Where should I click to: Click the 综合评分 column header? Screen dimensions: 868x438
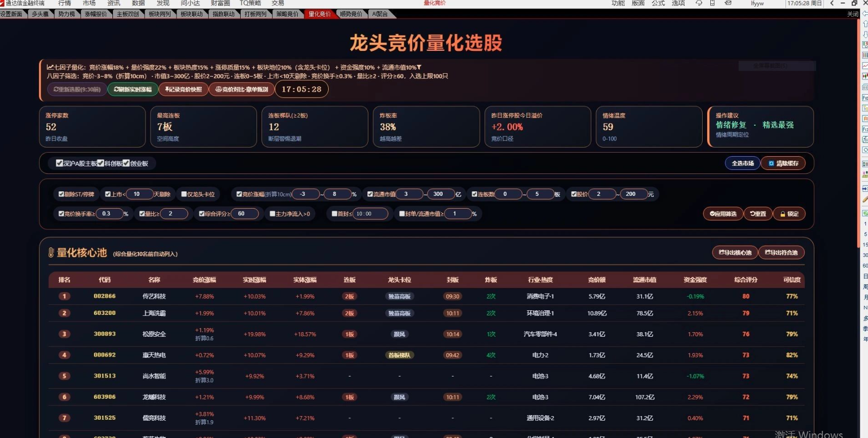pos(746,280)
